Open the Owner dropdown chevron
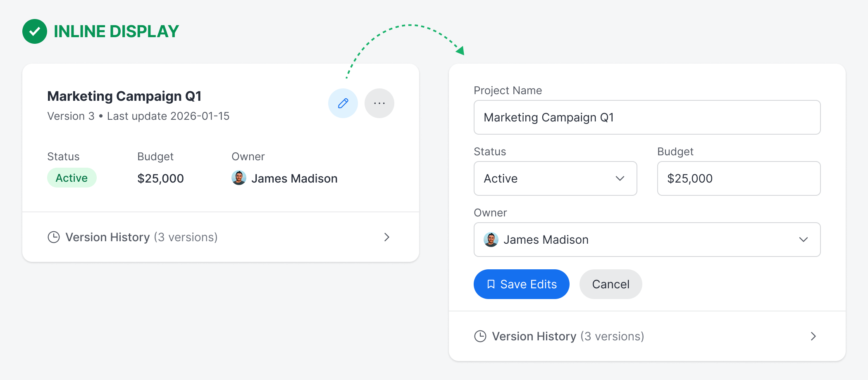The image size is (868, 380). (x=803, y=240)
